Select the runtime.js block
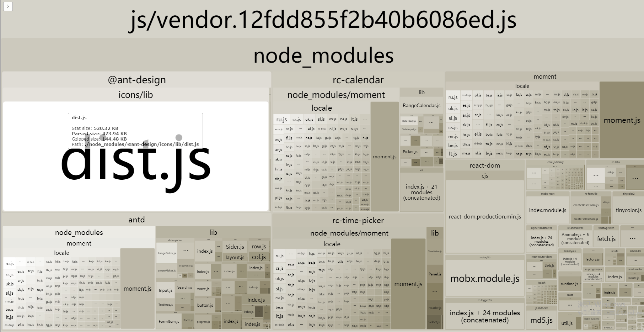 [569, 284]
